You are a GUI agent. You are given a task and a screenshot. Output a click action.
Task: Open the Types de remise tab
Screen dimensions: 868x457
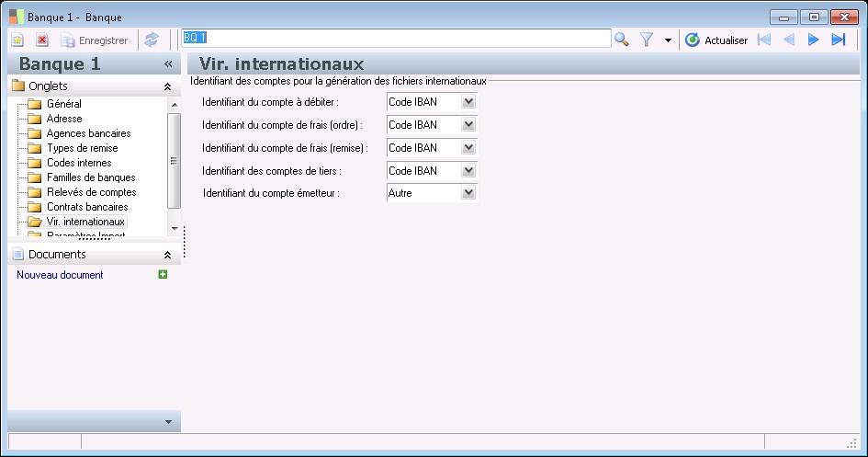[83, 148]
